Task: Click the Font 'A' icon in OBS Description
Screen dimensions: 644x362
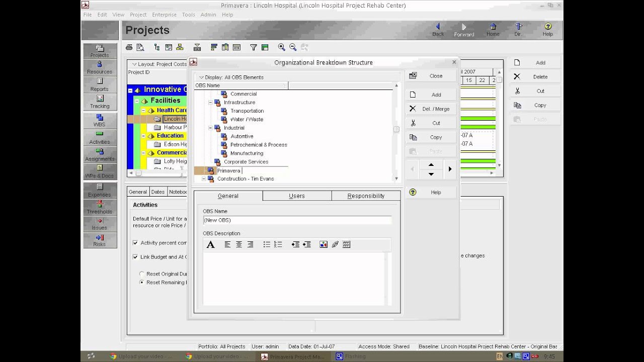Action: (x=211, y=244)
